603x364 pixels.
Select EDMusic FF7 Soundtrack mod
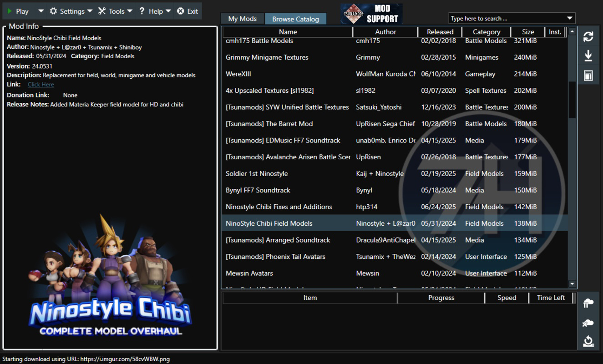(x=395, y=140)
